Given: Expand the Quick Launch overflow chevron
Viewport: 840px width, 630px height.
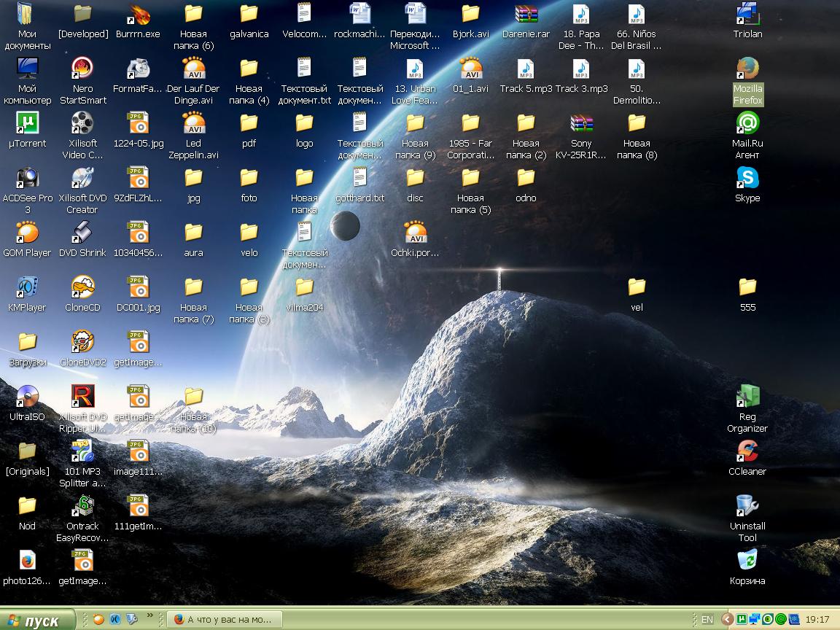Looking at the screenshot, I should (x=151, y=616).
